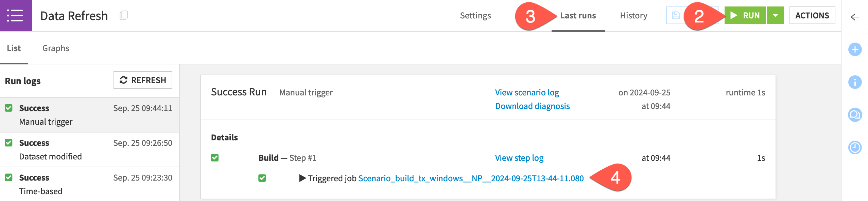Expand the Triggered job disclosure triangle

[302, 178]
